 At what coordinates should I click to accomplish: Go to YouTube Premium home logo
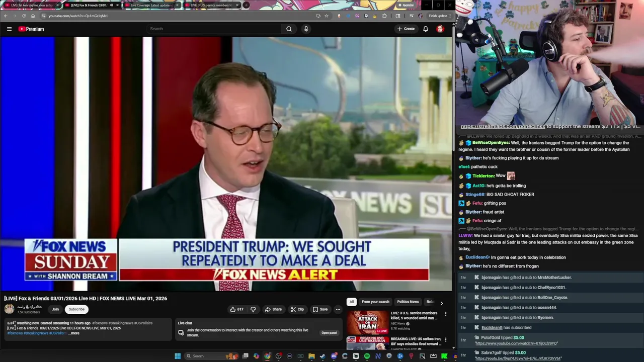click(x=31, y=29)
